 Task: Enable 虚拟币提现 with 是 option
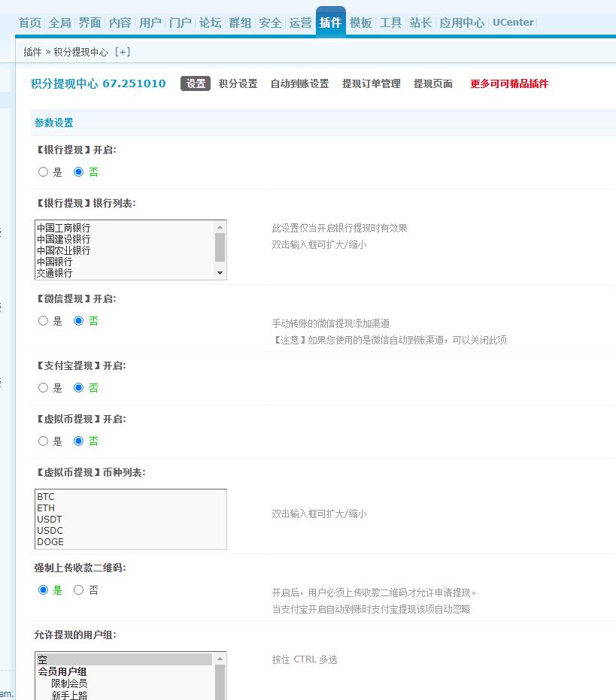coord(43,441)
